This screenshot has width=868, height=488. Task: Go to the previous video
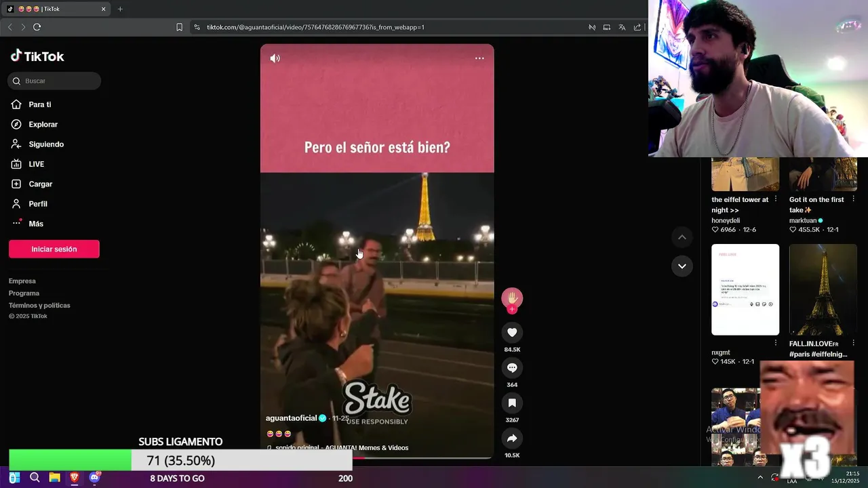[x=682, y=237]
